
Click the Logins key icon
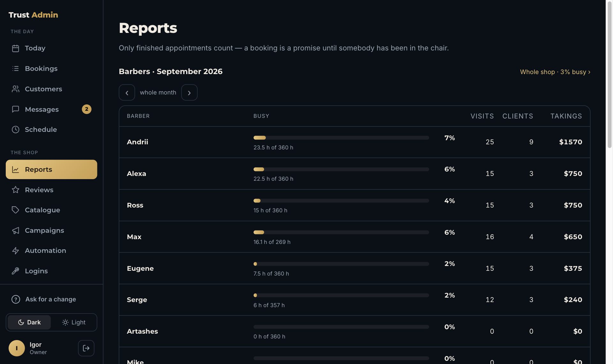point(15,271)
